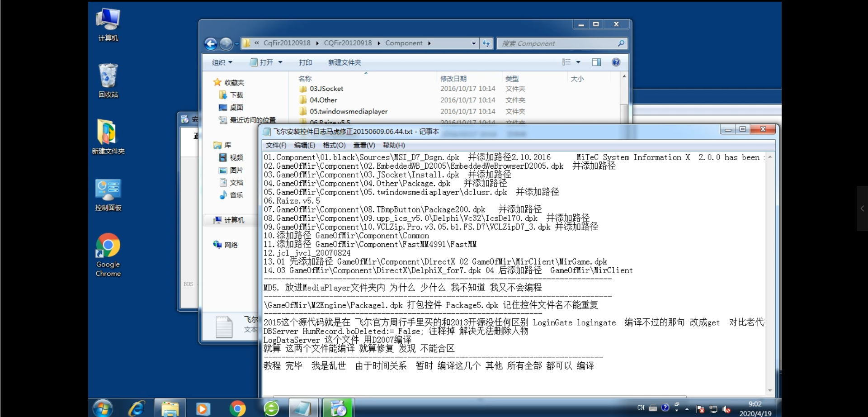Select 桌面 in the navigation pane
Viewport: 868px width, 417px height.
click(x=231, y=107)
